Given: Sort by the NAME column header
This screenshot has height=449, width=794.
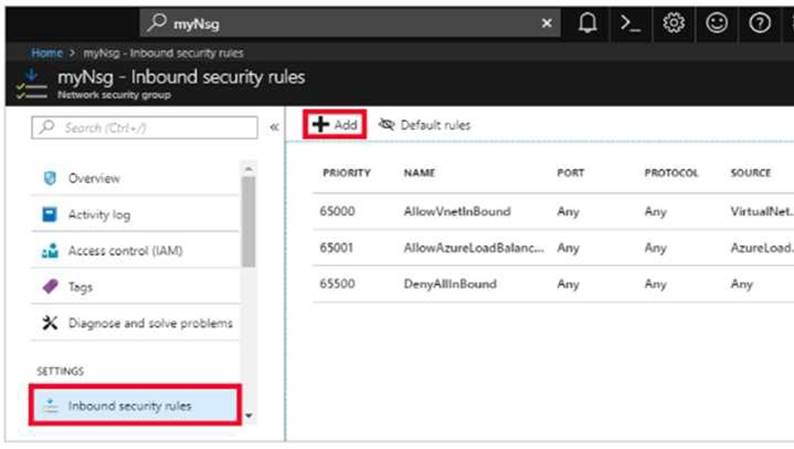Looking at the screenshot, I should click(419, 173).
